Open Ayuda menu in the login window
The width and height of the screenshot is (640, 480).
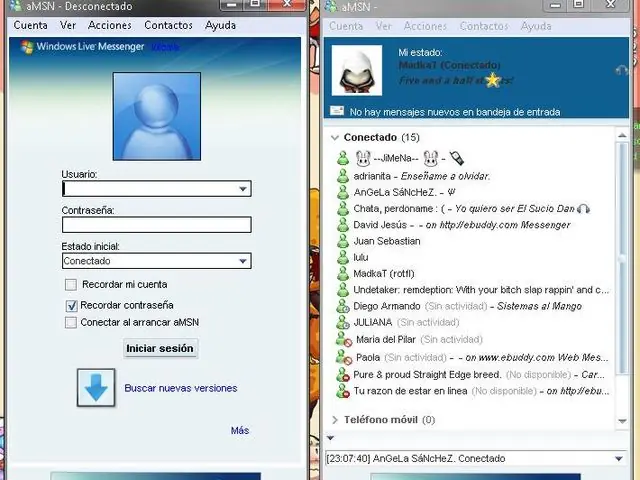[x=220, y=25]
